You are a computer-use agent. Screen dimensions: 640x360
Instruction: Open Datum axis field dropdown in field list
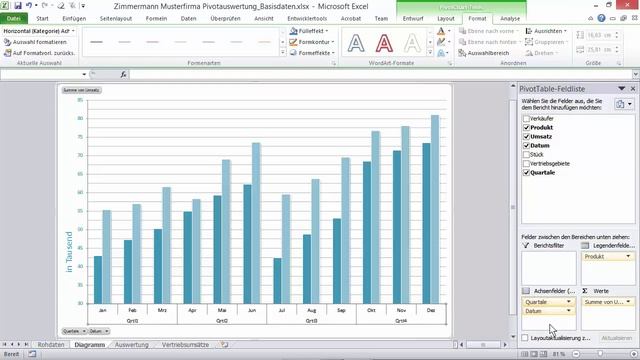tap(569, 311)
